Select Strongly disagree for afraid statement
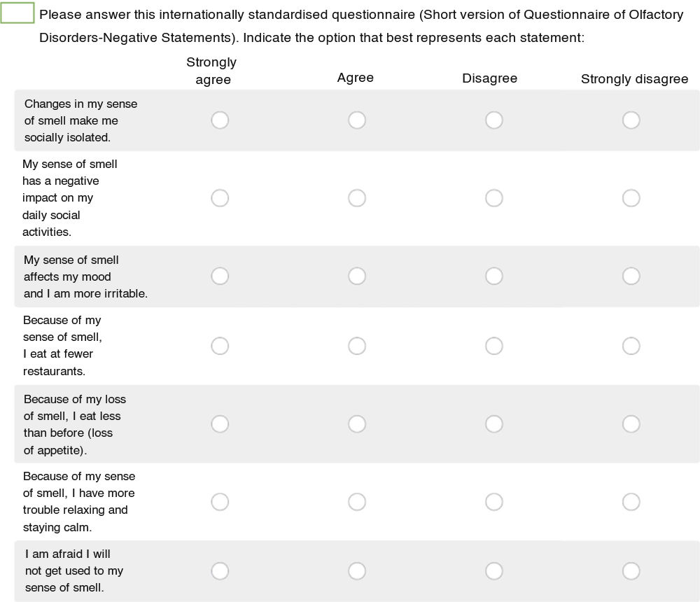700x602 pixels. click(631, 571)
